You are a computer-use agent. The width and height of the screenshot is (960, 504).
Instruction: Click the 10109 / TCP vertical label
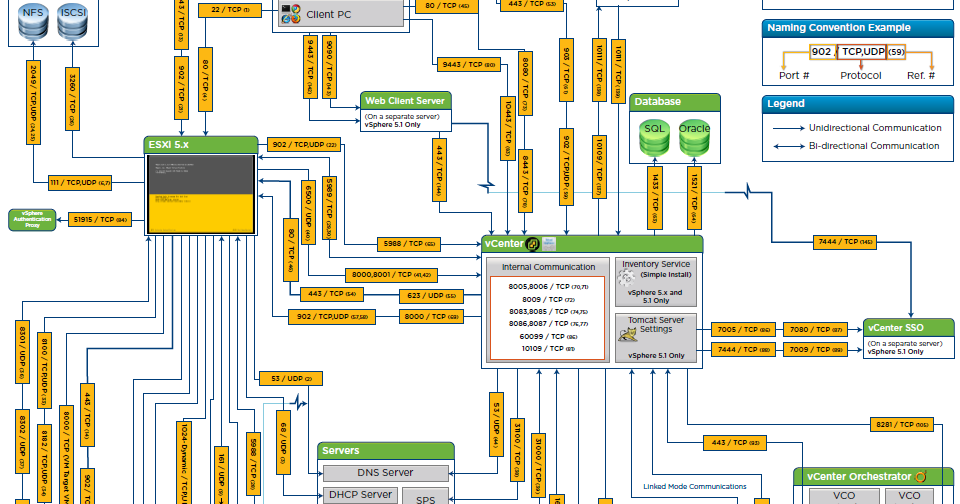tap(599, 167)
